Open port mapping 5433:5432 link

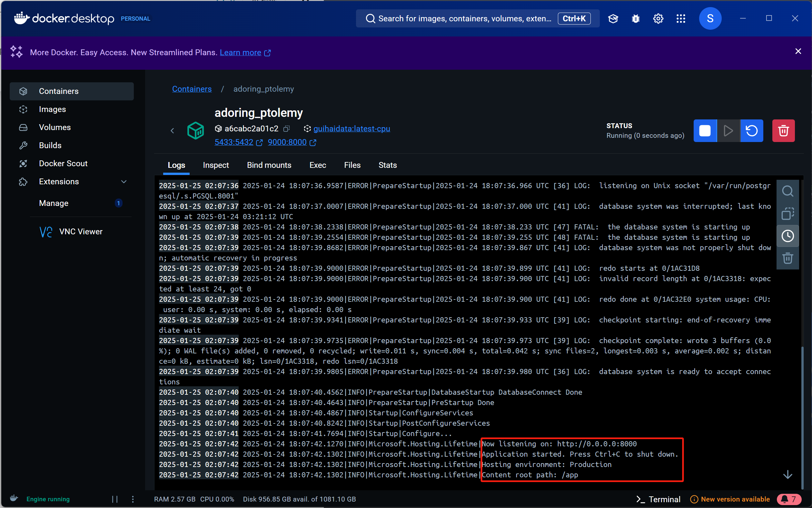pos(238,142)
